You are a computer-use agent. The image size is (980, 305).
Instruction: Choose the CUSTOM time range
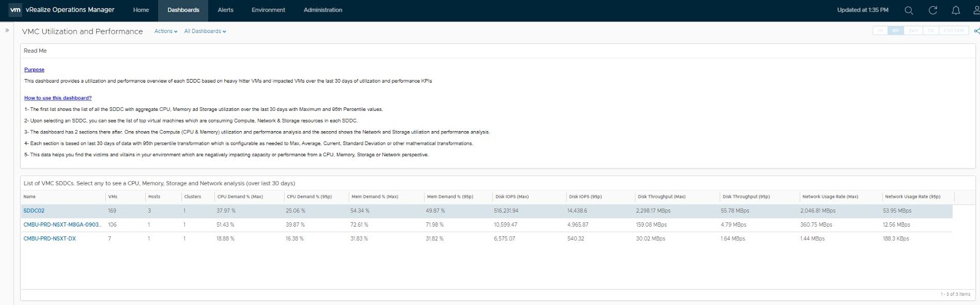pos(954,31)
